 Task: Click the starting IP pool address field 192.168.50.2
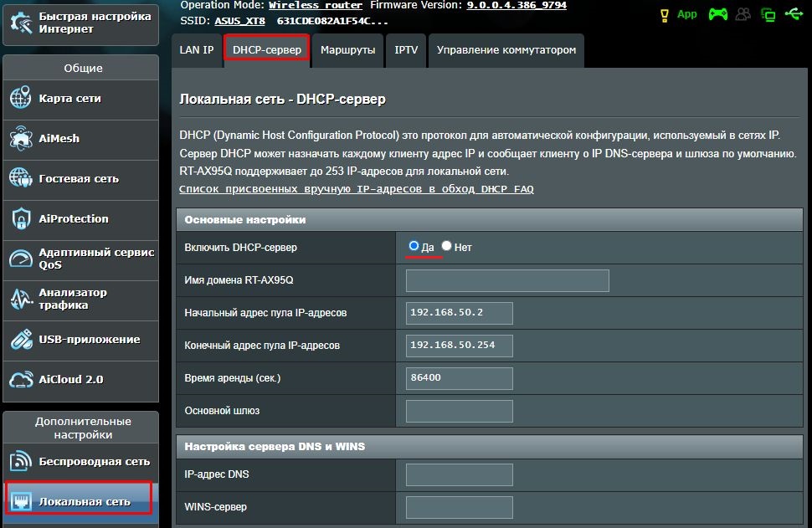(460, 313)
